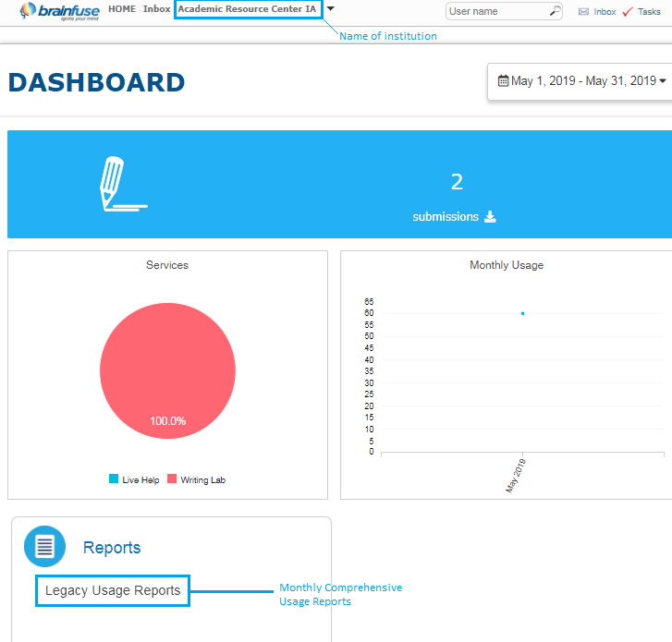Click the Tasks checkmark icon
The height and width of the screenshot is (642, 672).
click(x=628, y=12)
